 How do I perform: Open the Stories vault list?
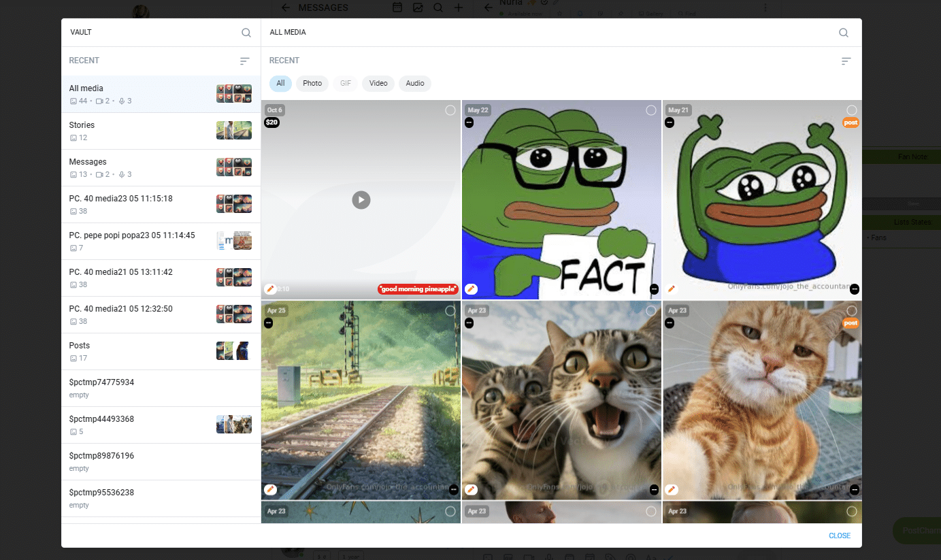[161, 131]
